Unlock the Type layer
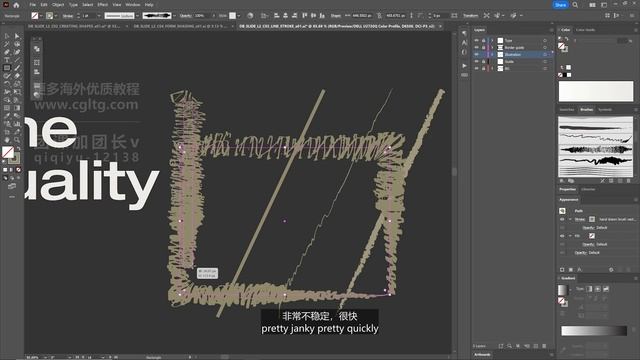640x360 pixels. pyautogui.click(x=484, y=40)
